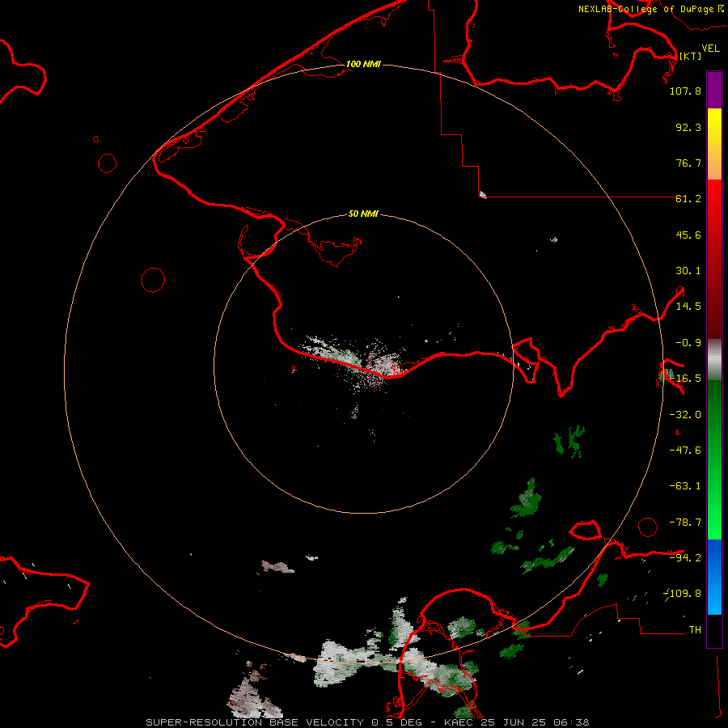The width and height of the screenshot is (728, 728).
Task: Click the -0.9 velocity scale value
Action: [688, 343]
